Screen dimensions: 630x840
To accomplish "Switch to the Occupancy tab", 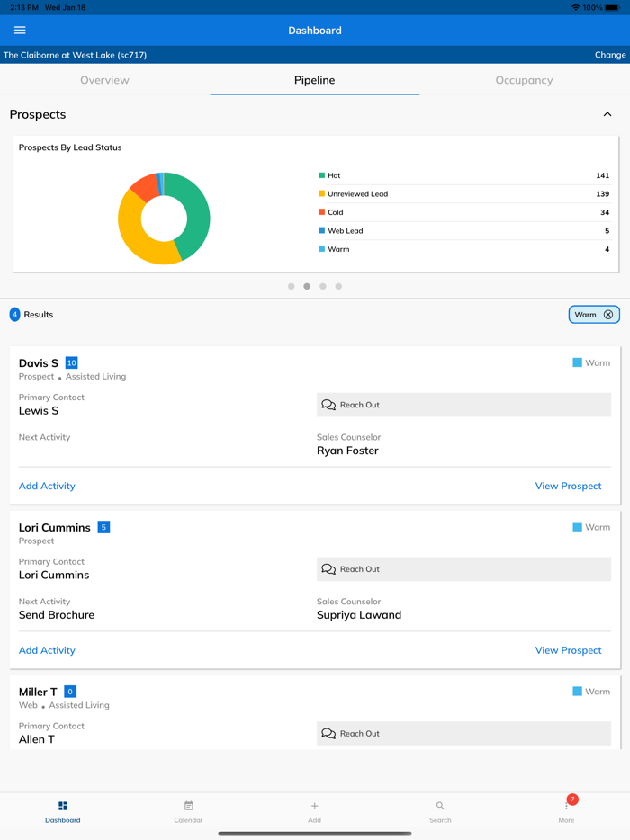I will click(524, 80).
